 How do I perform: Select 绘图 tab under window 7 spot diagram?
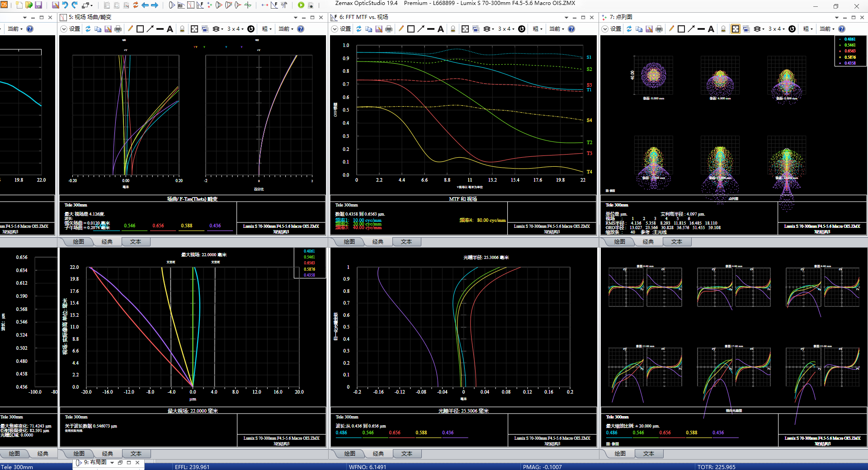[620, 242]
